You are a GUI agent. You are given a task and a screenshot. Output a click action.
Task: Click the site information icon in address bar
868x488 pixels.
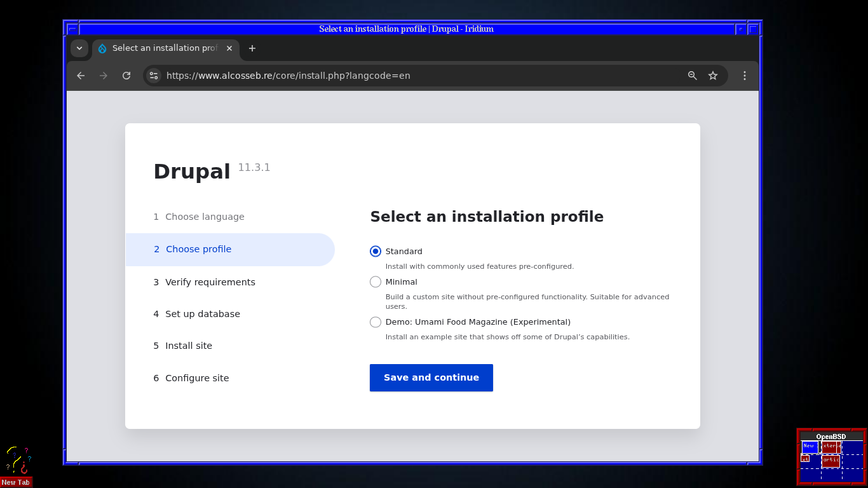tap(153, 75)
